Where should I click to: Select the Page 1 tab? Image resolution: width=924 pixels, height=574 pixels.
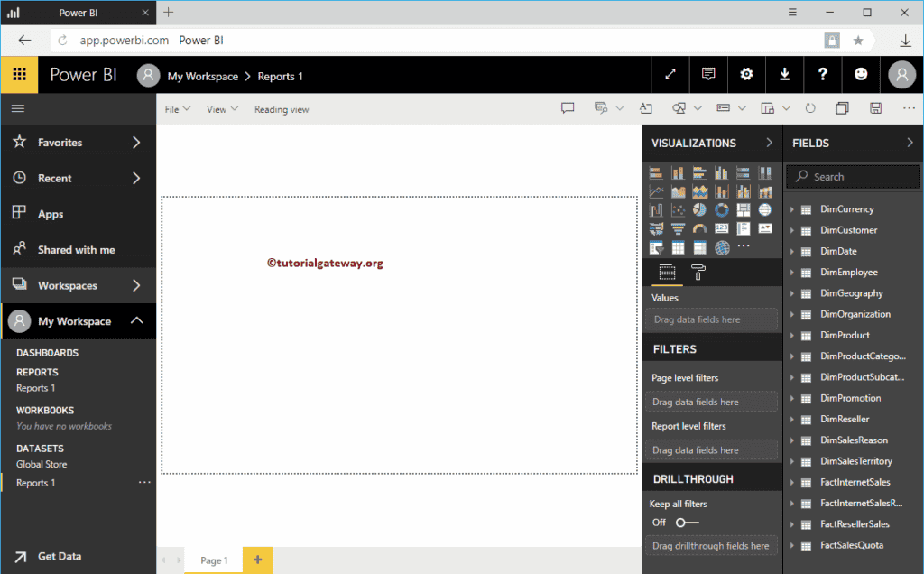pos(213,560)
